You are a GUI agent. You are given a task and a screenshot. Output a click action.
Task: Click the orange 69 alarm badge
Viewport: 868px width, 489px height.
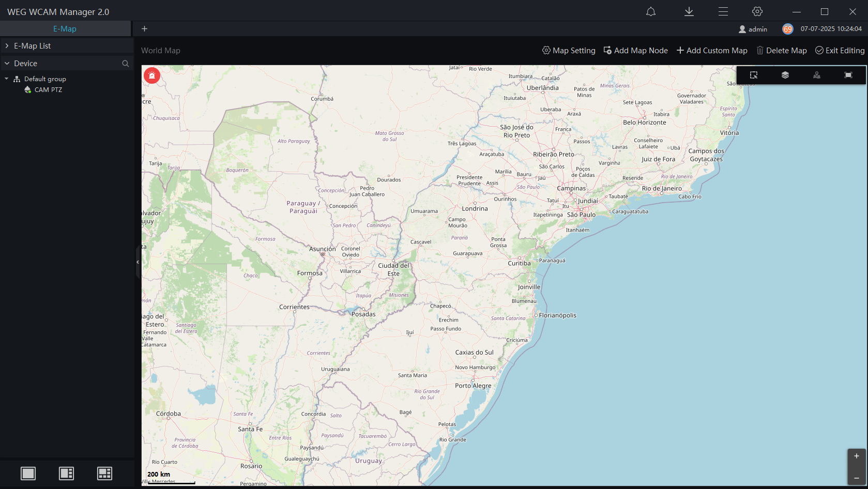(787, 29)
